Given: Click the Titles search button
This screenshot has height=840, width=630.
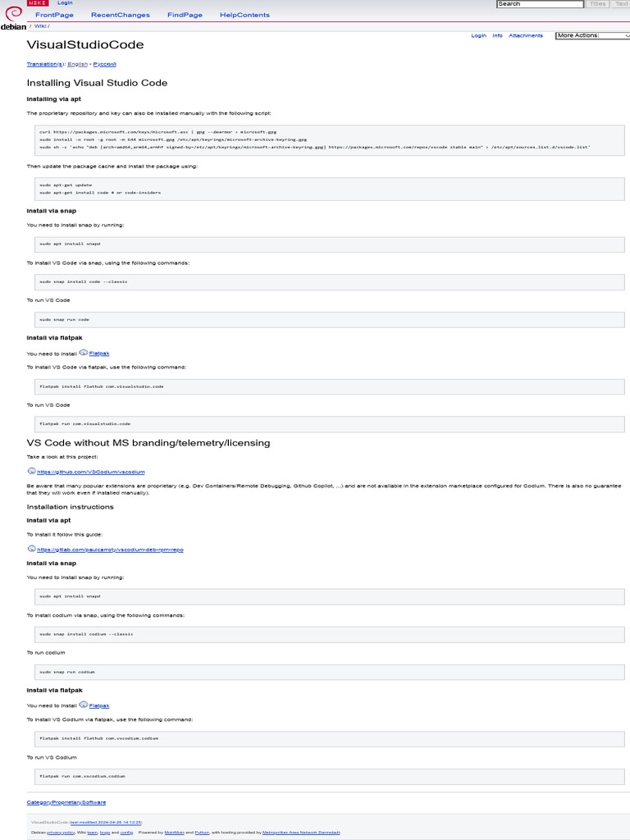Looking at the screenshot, I should coord(598,4).
